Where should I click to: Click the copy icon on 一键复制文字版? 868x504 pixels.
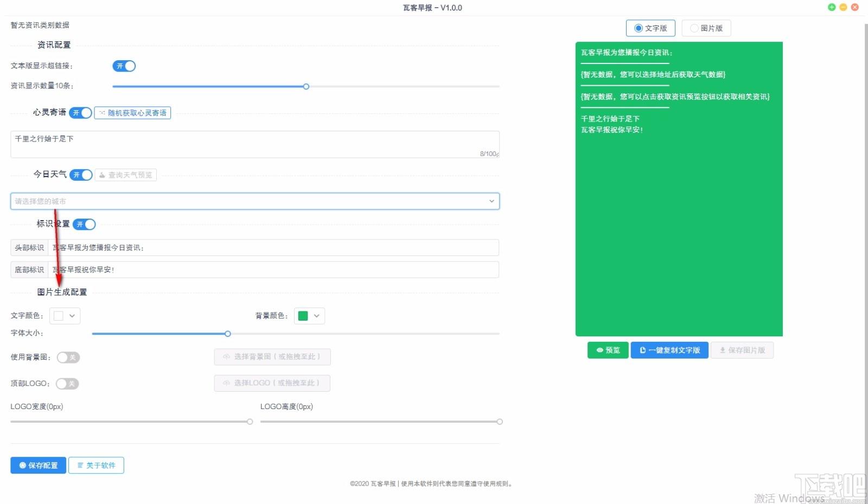(643, 350)
